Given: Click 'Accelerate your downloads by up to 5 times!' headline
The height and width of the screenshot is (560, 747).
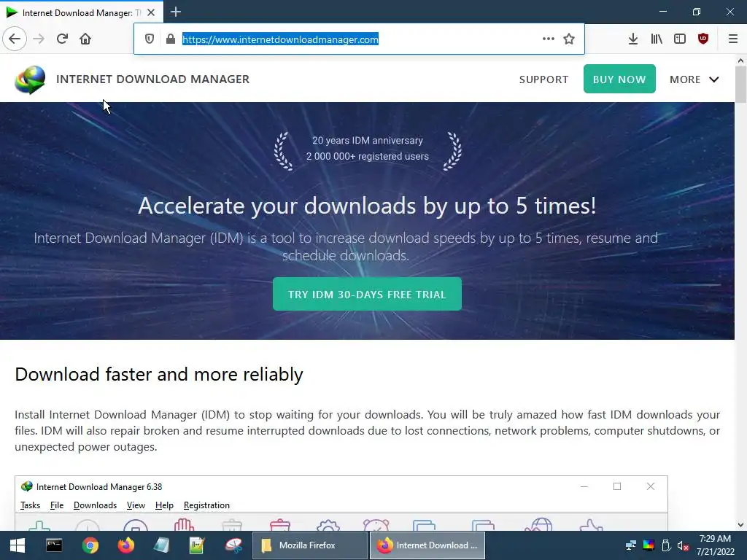Looking at the screenshot, I should (x=367, y=206).
